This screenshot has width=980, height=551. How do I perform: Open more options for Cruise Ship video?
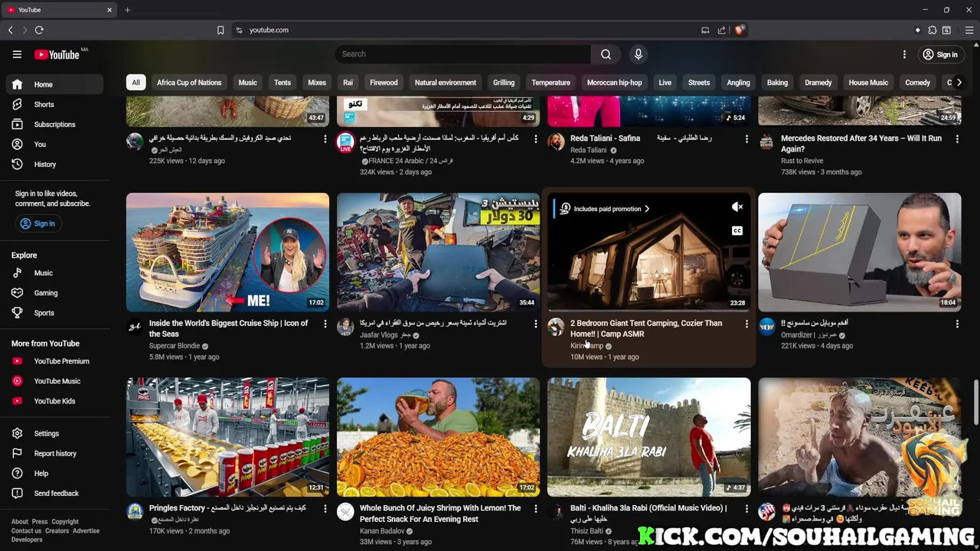click(325, 324)
